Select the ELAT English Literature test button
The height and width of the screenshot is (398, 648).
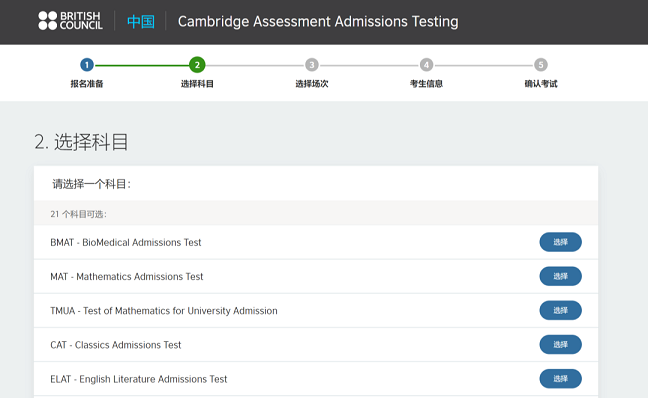[x=560, y=379]
